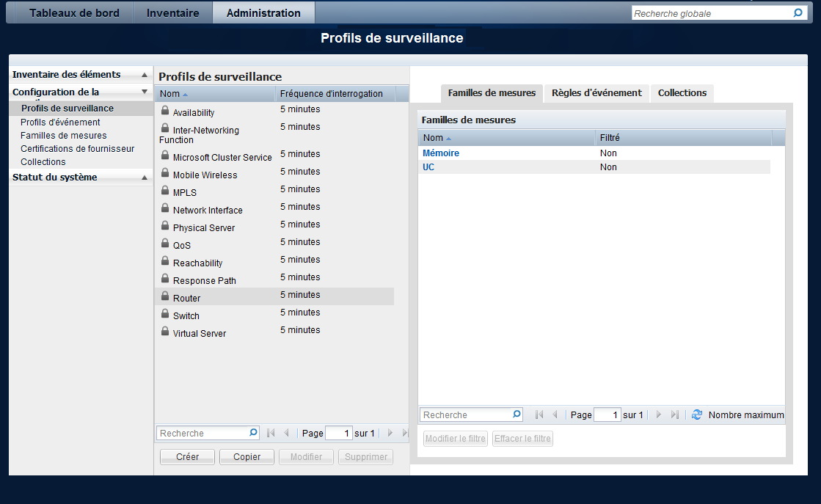Click the Effacer le filtre button
Viewport: 821px width, 504px height.
click(522, 439)
